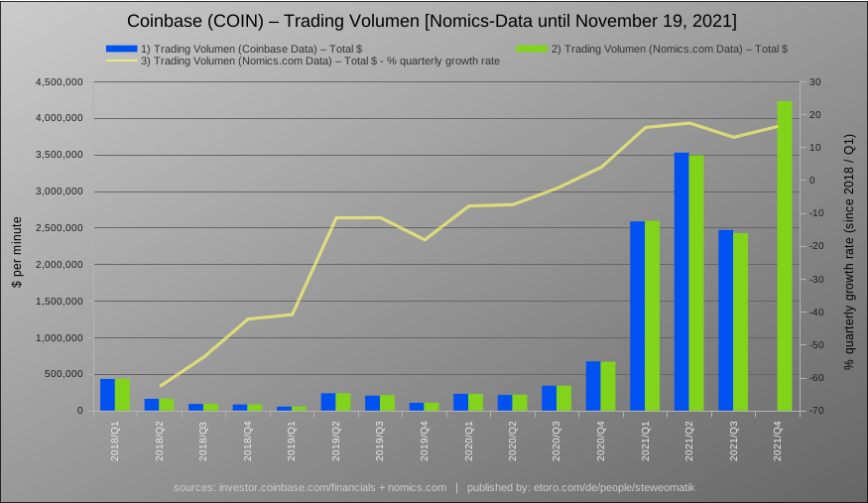Screen dimensions: 868x503
Task: Click the x-axis label 2021/Q1
Action: 645,441
